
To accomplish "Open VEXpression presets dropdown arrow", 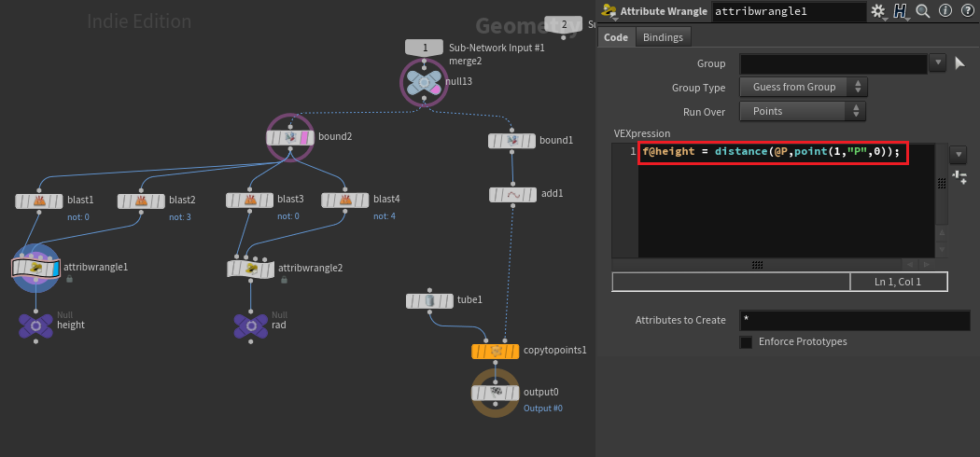I will click(x=958, y=154).
